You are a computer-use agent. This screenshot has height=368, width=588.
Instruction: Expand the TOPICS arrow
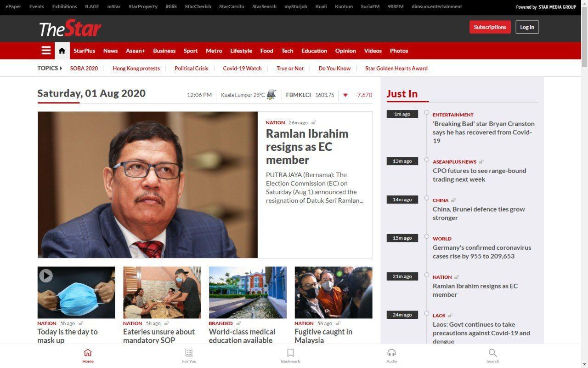[61, 68]
